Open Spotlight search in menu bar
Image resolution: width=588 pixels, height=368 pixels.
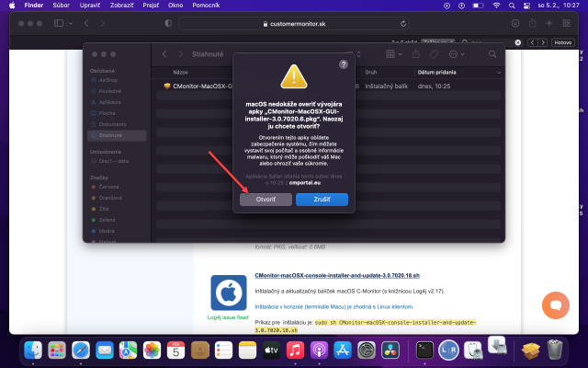click(512, 6)
